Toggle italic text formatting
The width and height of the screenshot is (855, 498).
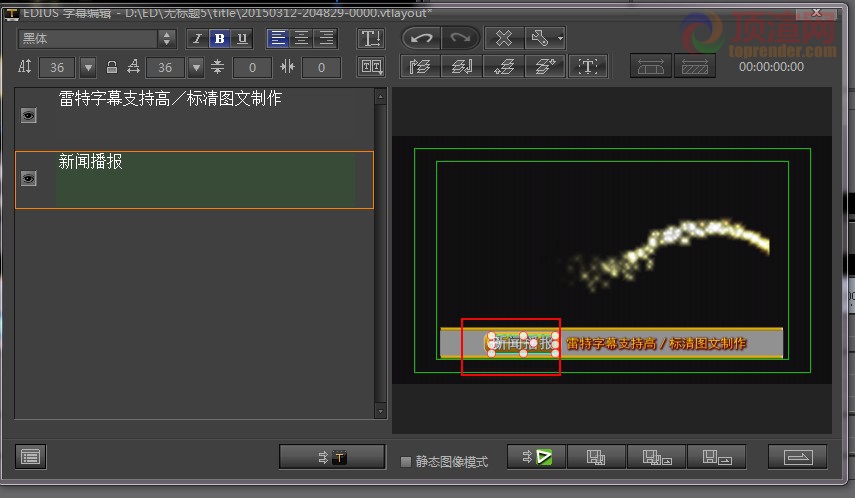tap(197, 39)
